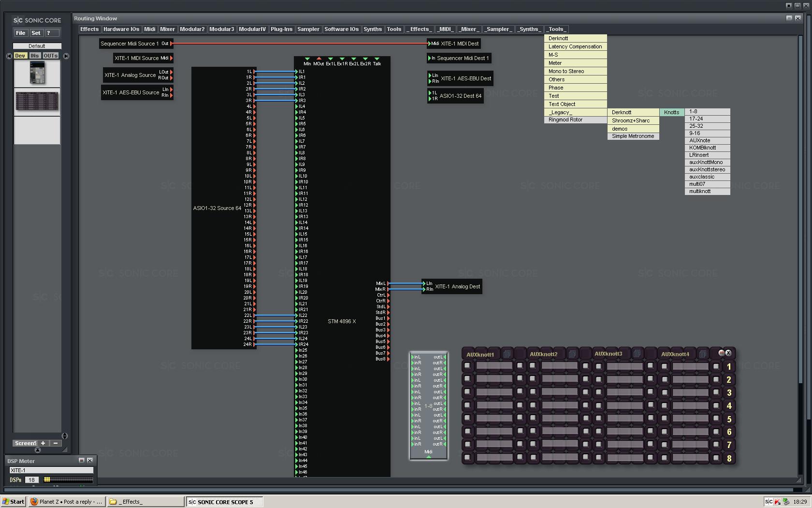This screenshot has height=508, width=812.
Task: Open the Start menu
Action: coord(14,502)
